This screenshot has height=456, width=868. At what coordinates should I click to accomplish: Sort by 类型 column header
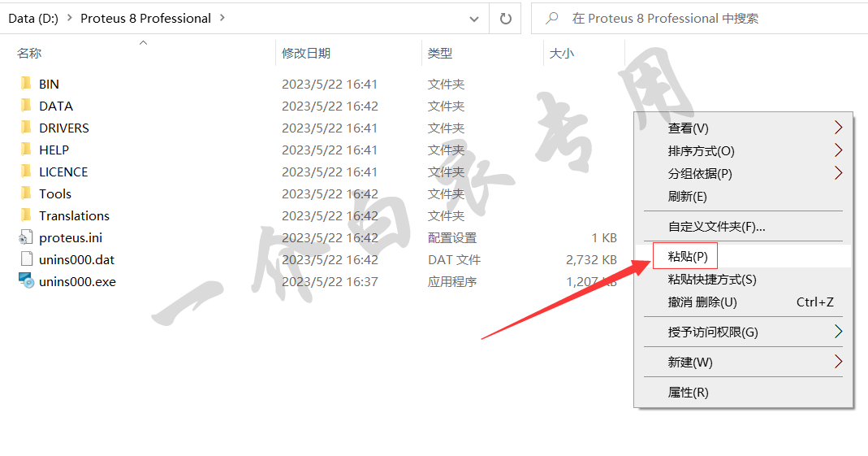pyautogui.click(x=440, y=53)
